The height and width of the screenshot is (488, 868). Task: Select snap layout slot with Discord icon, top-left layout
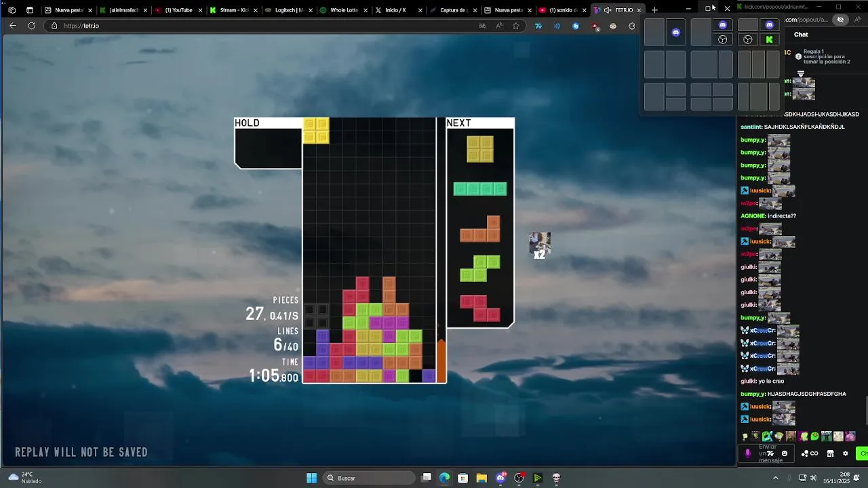pyautogui.click(x=676, y=33)
